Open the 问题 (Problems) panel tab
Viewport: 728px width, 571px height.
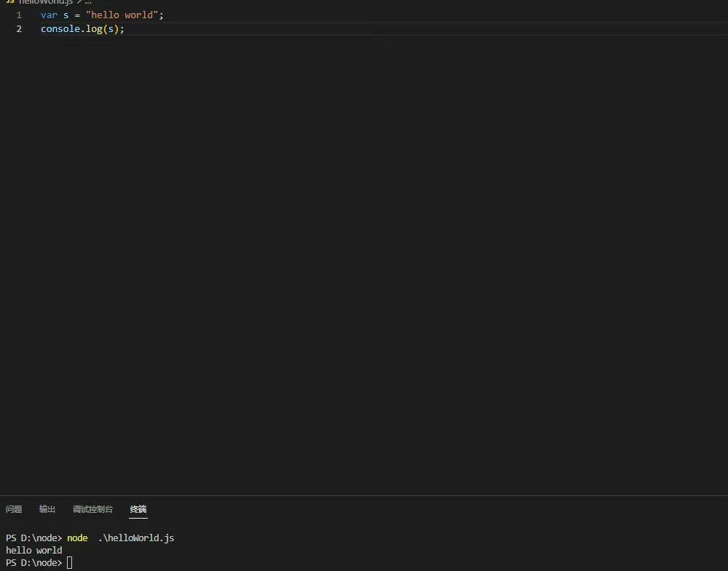coord(14,509)
